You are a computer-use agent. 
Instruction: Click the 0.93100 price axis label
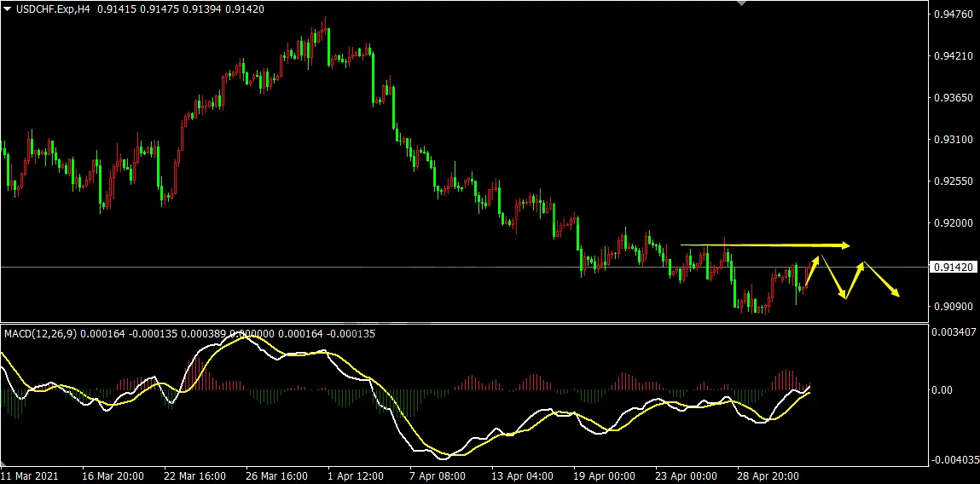[x=954, y=139]
